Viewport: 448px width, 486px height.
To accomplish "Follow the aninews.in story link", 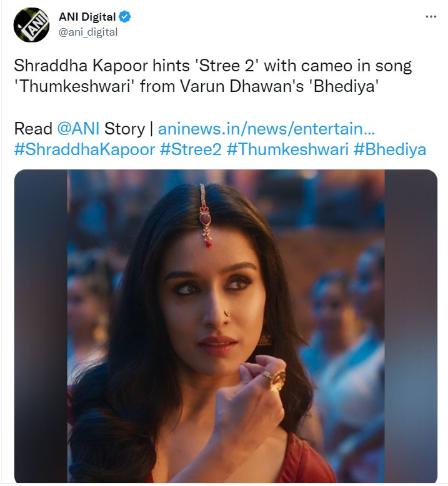I will 266,129.
